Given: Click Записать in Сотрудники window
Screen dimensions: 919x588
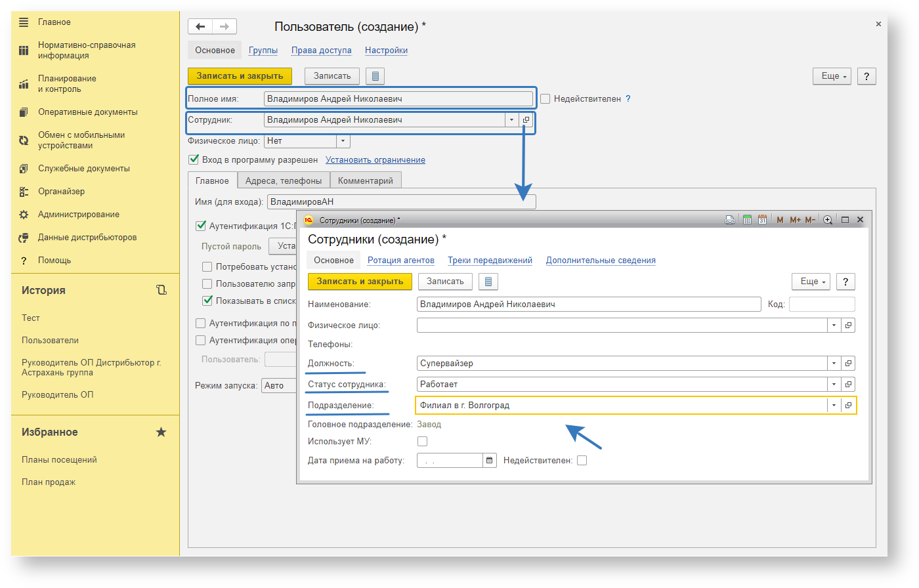Looking at the screenshot, I should (445, 282).
